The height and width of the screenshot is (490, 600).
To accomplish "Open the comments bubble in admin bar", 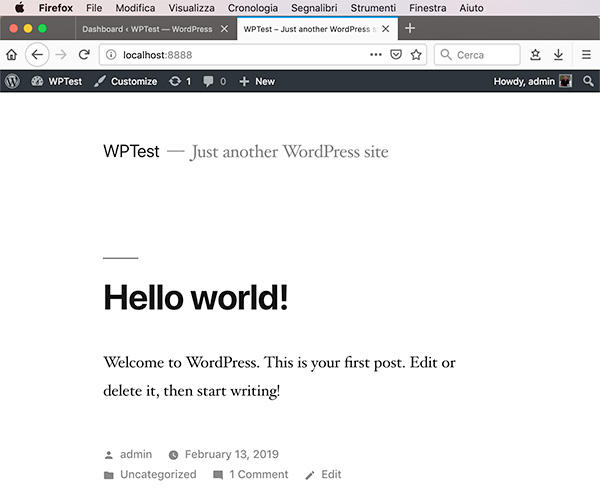I will pyautogui.click(x=214, y=81).
